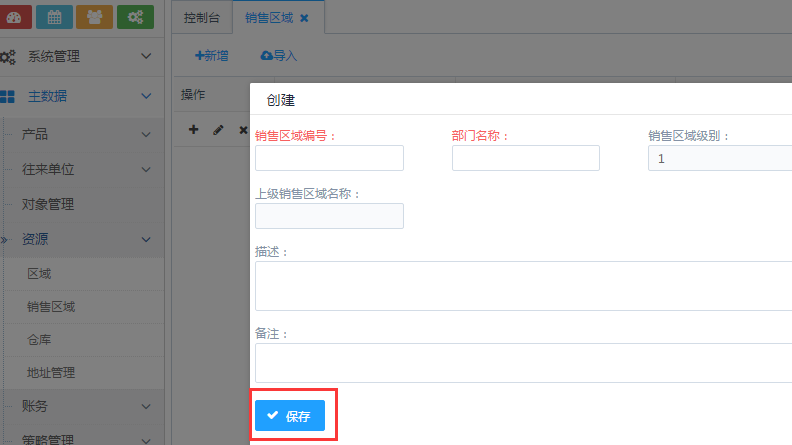This screenshot has height=445, width=792.
Task: Click the grid icon beside 主数据
Action: click(x=8, y=96)
